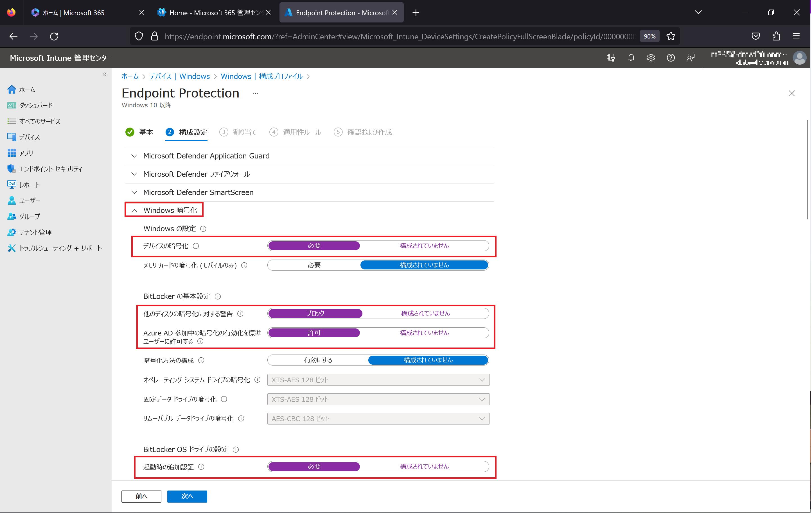Open トラブルシューティング + サポート in left navigation
812x513 pixels.
click(60, 248)
